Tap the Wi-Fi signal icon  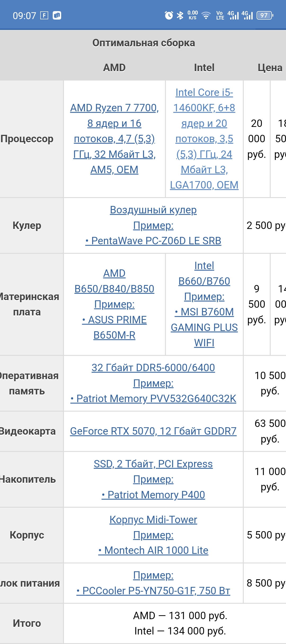[206, 15]
